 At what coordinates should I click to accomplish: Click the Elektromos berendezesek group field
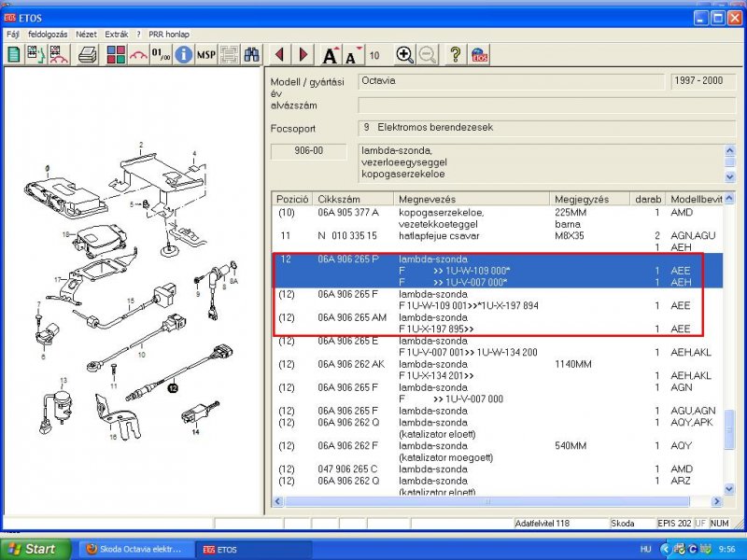(546, 128)
